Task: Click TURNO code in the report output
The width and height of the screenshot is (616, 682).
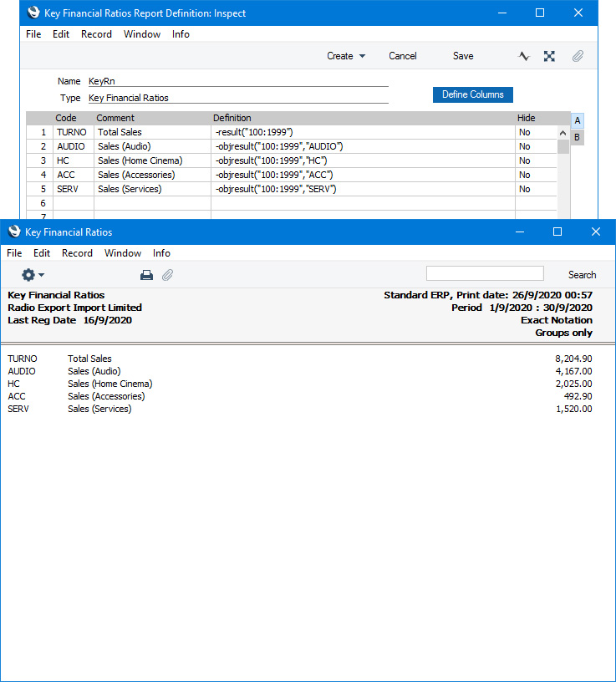Action: click(x=23, y=359)
